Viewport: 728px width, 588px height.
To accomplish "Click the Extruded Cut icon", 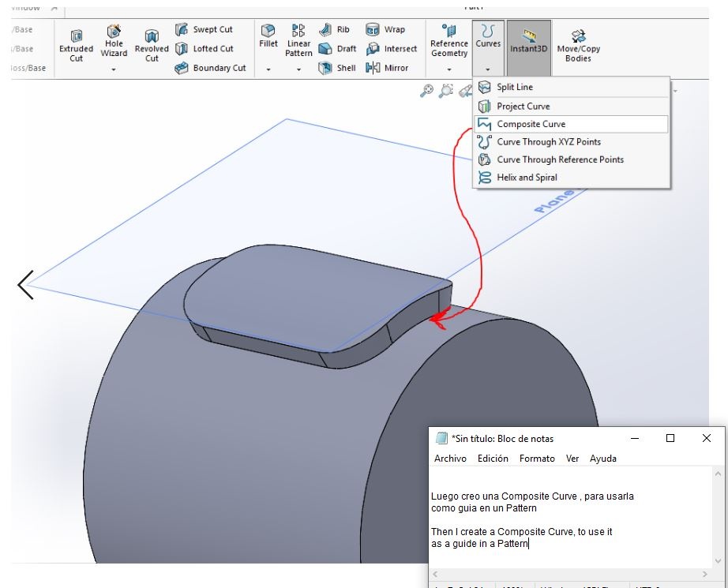I will tap(76, 36).
